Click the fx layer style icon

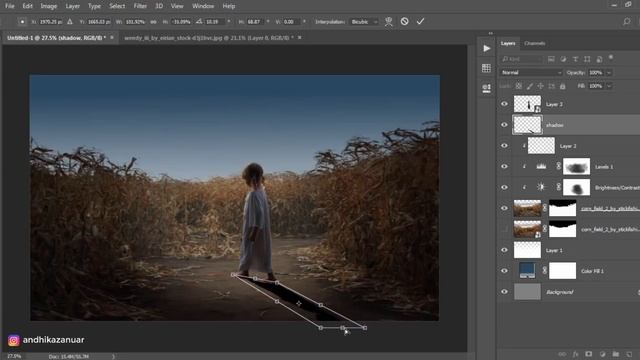click(x=576, y=354)
